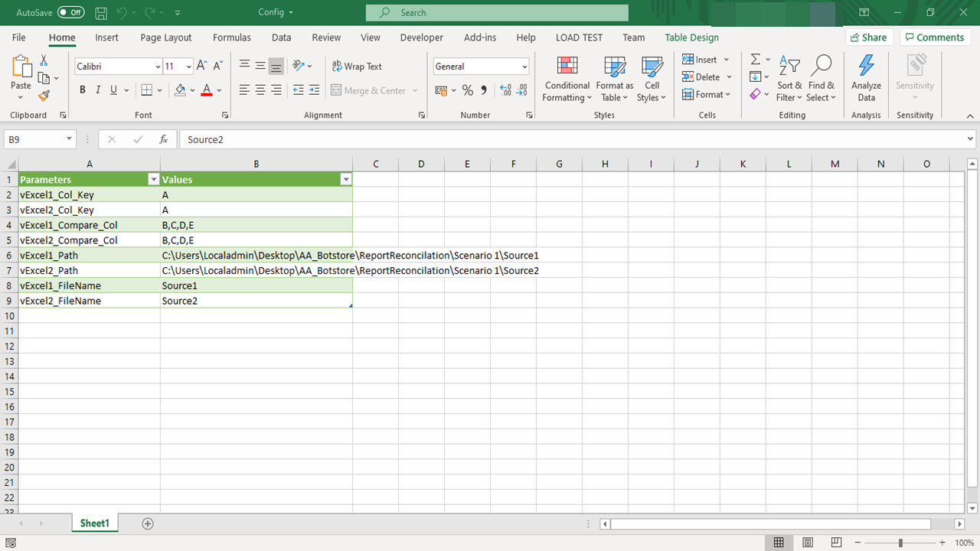Click the Format Painter brush icon
Image resolution: width=980 pixels, height=551 pixels.
pos(44,96)
